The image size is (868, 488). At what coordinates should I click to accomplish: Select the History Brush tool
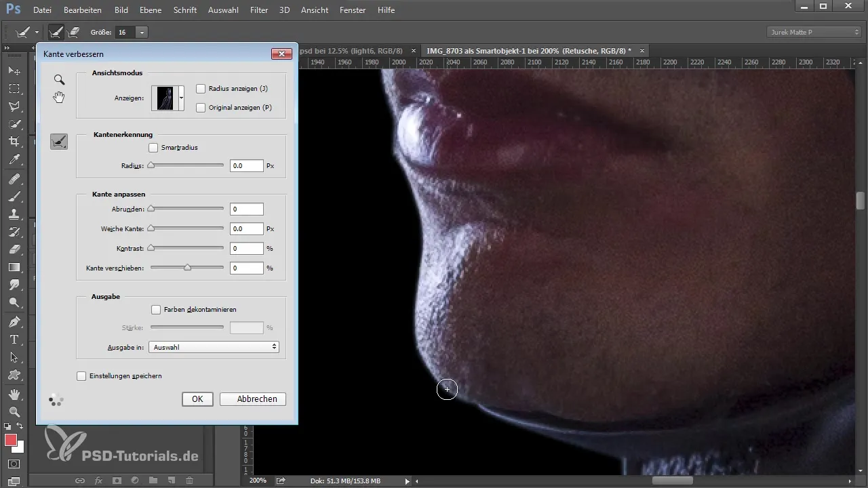pos(14,232)
